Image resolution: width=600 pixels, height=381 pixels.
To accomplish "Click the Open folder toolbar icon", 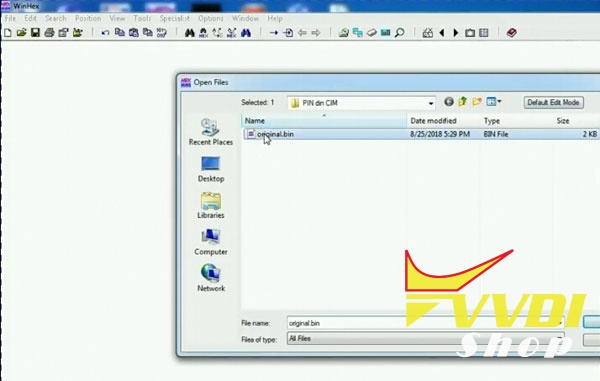I will [x=21, y=33].
